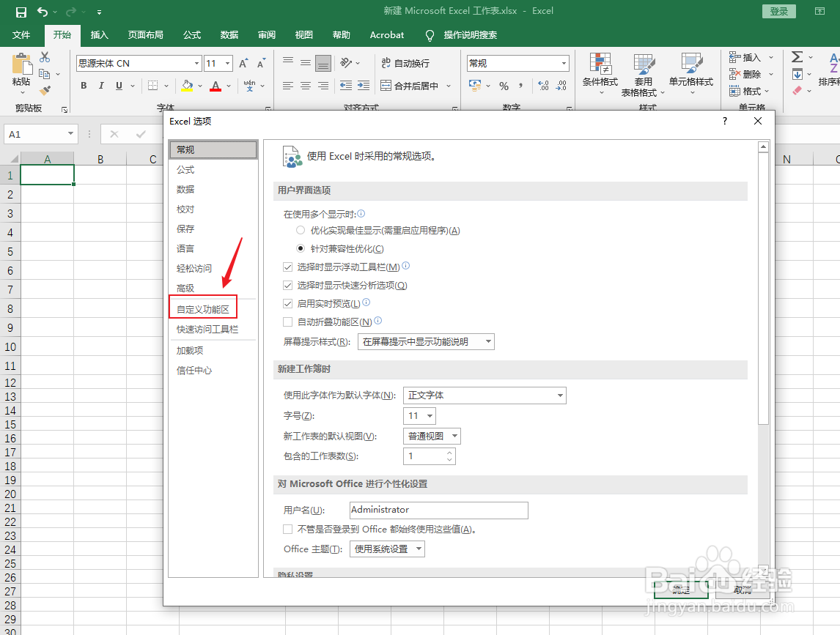Click the borders icon
The image size is (840, 635).
pyautogui.click(x=152, y=86)
